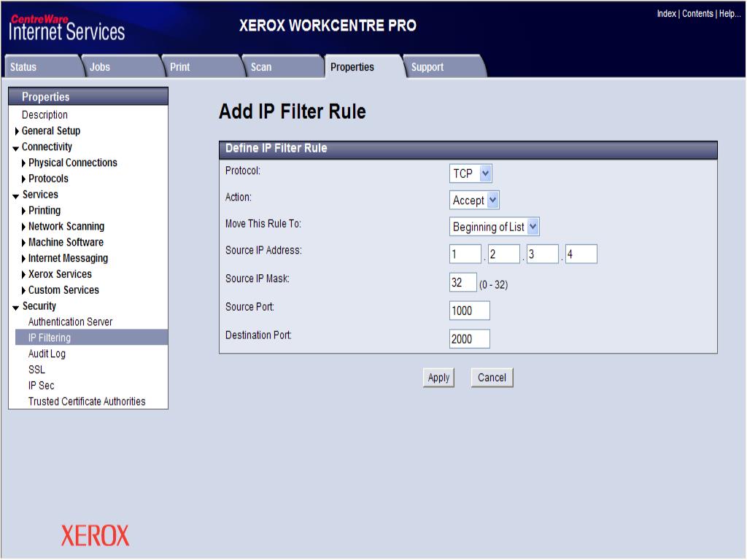747x560 pixels.
Task: Click first Source IP Address octet field
Action: click(x=465, y=254)
